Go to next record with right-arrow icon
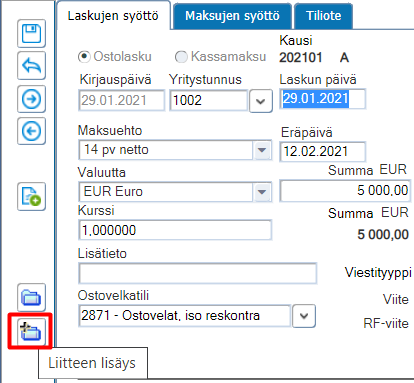Image resolution: width=414 pixels, height=383 pixels. click(31, 99)
